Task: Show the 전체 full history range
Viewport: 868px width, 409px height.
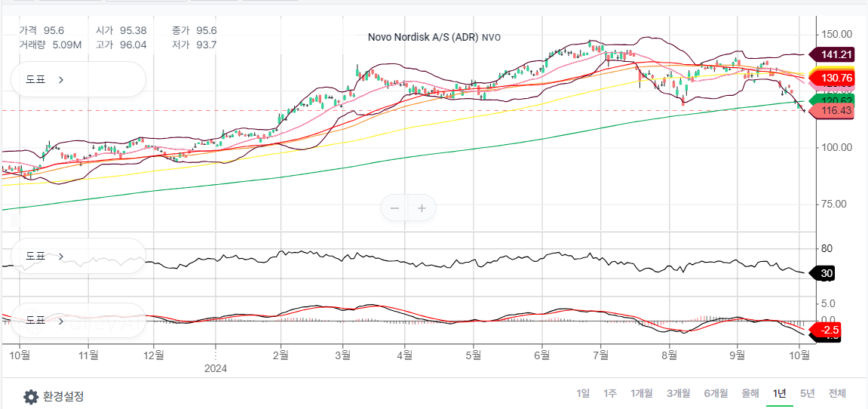Action: (x=837, y=393)
